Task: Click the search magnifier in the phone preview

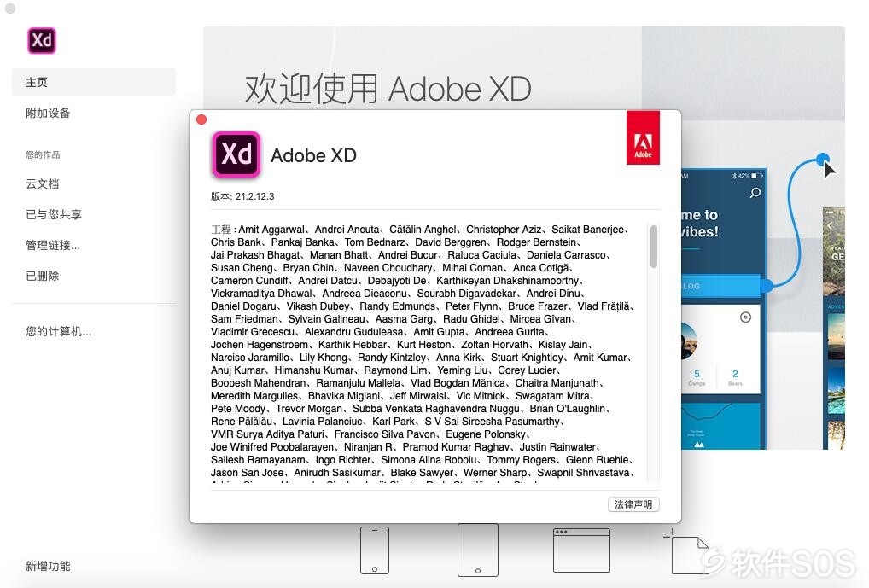Action: 755,193
